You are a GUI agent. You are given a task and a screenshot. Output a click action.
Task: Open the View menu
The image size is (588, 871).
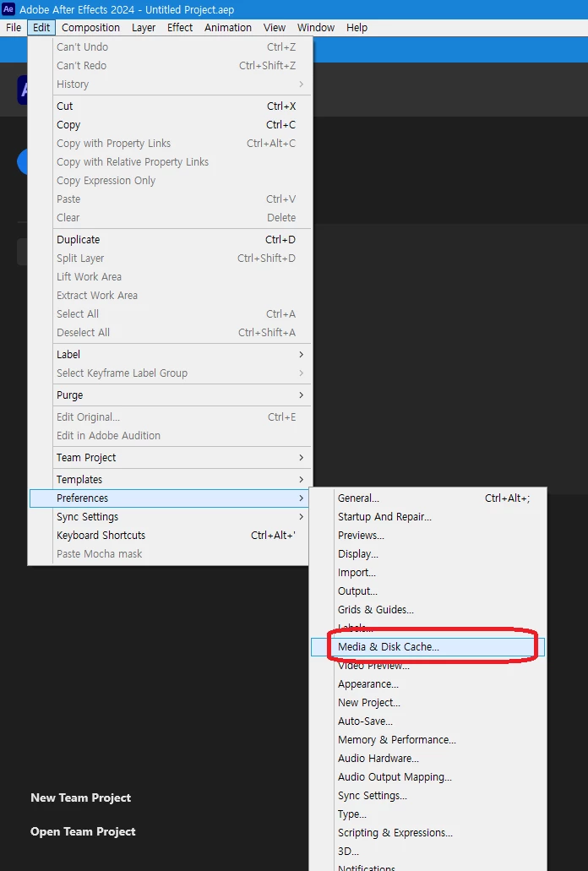[x=275, y=27]
